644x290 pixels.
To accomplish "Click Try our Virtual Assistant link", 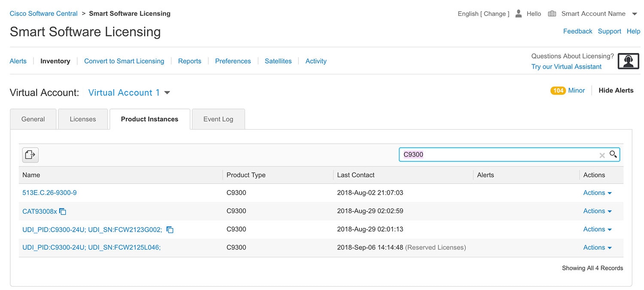I will click(x=566, y=66).
